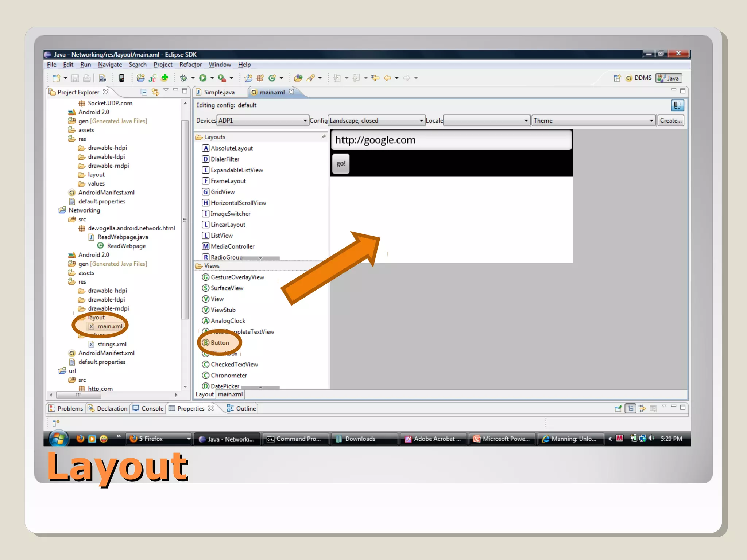Toggle Show Categories in Properties view
Image resolution: width=747 pixels, height=560 pixels.
tap(630, 408)
